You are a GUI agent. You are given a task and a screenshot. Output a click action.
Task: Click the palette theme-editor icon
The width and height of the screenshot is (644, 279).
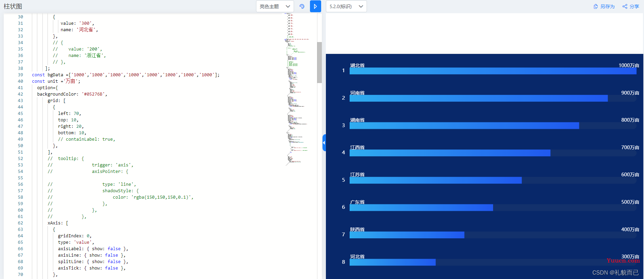coord(302,6)
